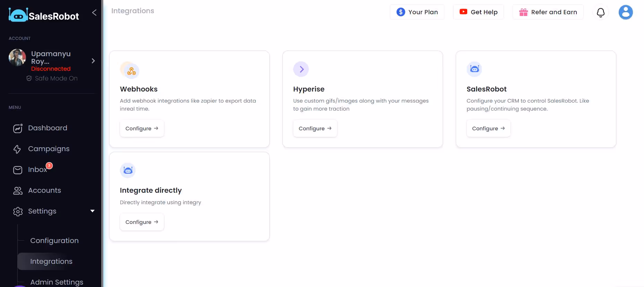Configure the Integrate directly option
644x287 pixels.
point(142,222)
